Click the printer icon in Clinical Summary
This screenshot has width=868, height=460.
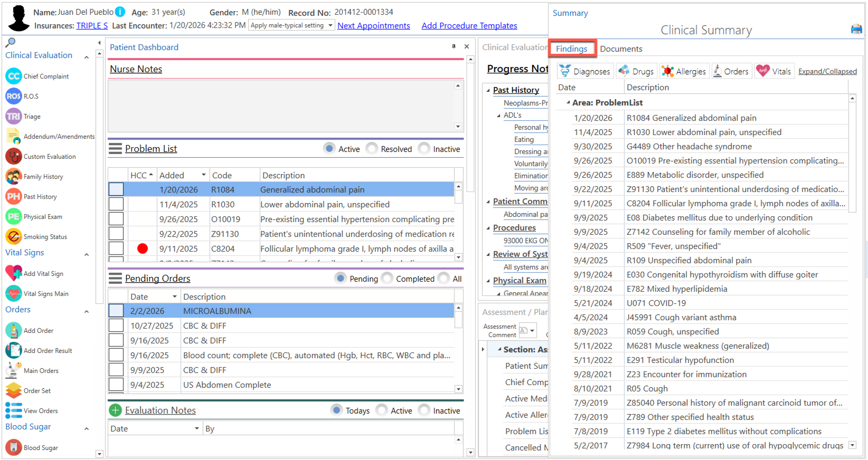point(856,30)
